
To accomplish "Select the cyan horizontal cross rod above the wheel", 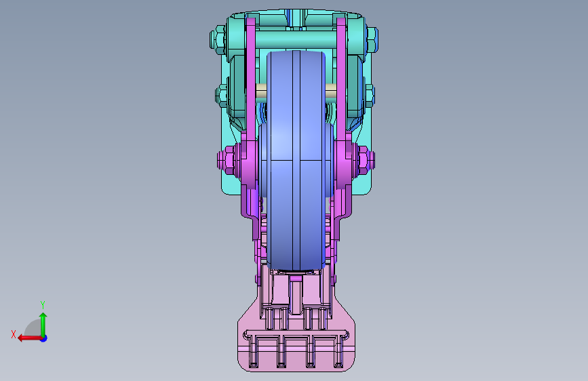I will 296,39.
